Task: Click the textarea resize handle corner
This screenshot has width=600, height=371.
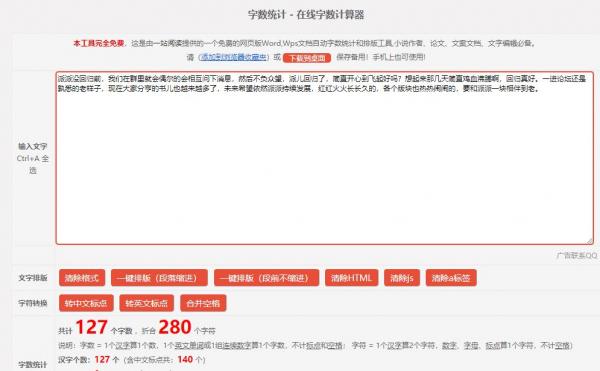Action: pyautogui.click(x=590, y=241)
